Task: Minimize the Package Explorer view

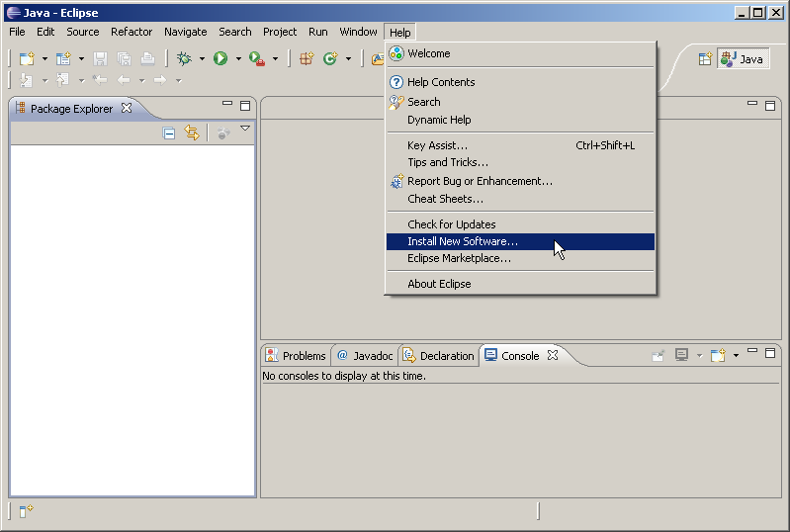Action: pyautogui.click(x=227, y=103)
